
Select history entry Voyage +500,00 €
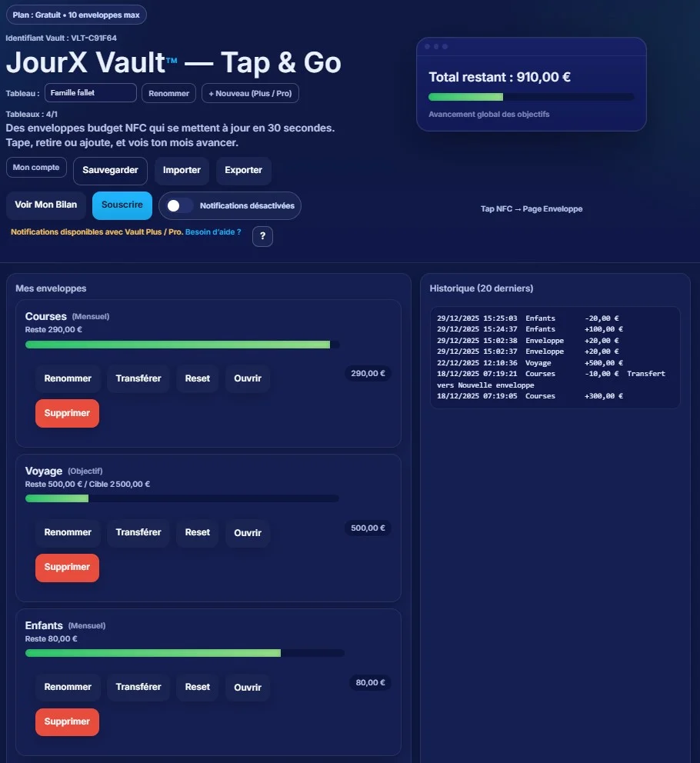[530, 363]
